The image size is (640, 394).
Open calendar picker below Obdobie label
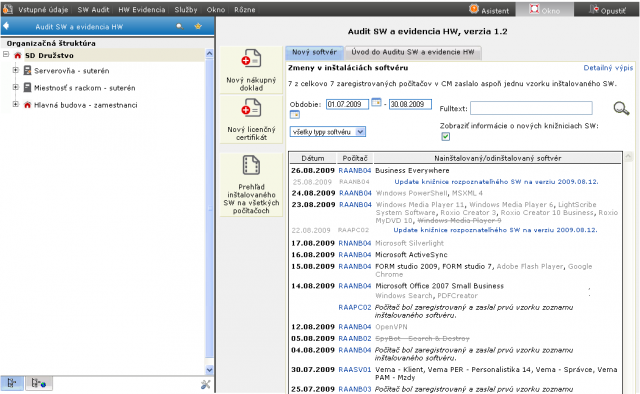pyautogui.click(x=295, y=115)
